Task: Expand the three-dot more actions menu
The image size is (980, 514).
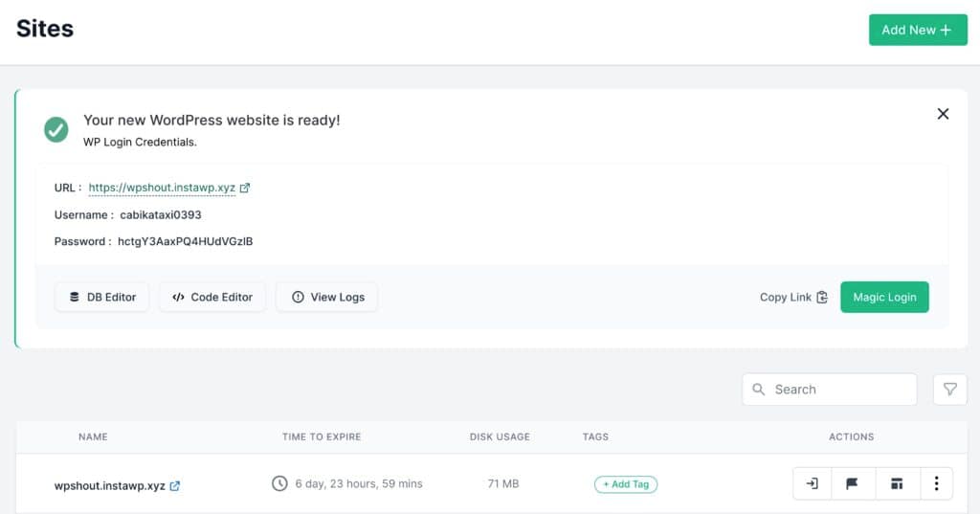Action: click(x=936, y=484)
